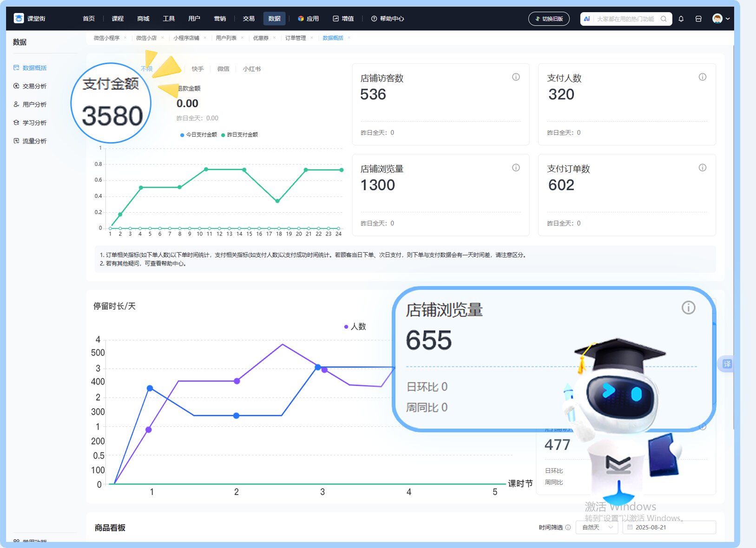756x548 pixels.
Task: Select the 数据 top menu
Action: coord(274,19)
